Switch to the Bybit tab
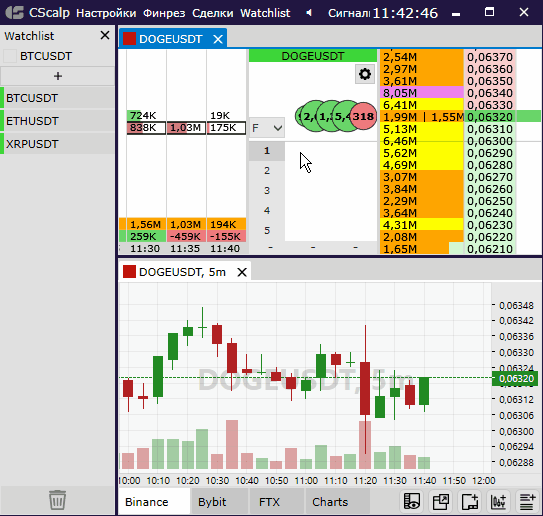This screenshot has width=543, height=516. (212, 502)
